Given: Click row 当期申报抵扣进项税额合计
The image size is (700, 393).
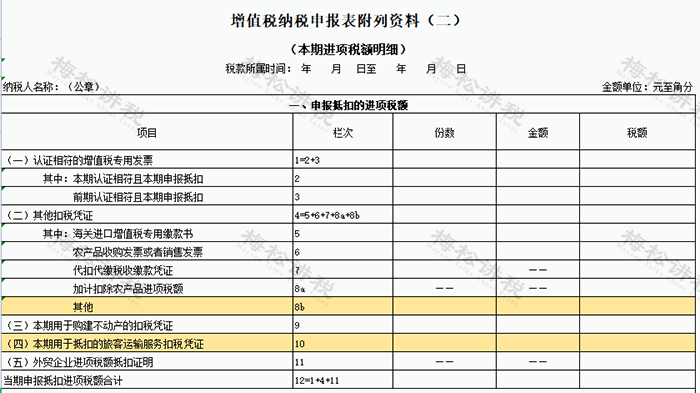Looking at the screenshot, I should tap(147, 380).
